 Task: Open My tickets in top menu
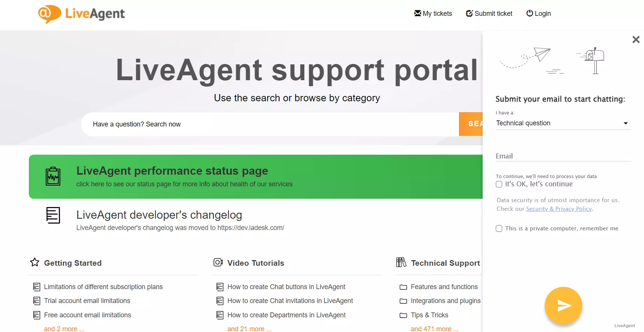(433, 14)
